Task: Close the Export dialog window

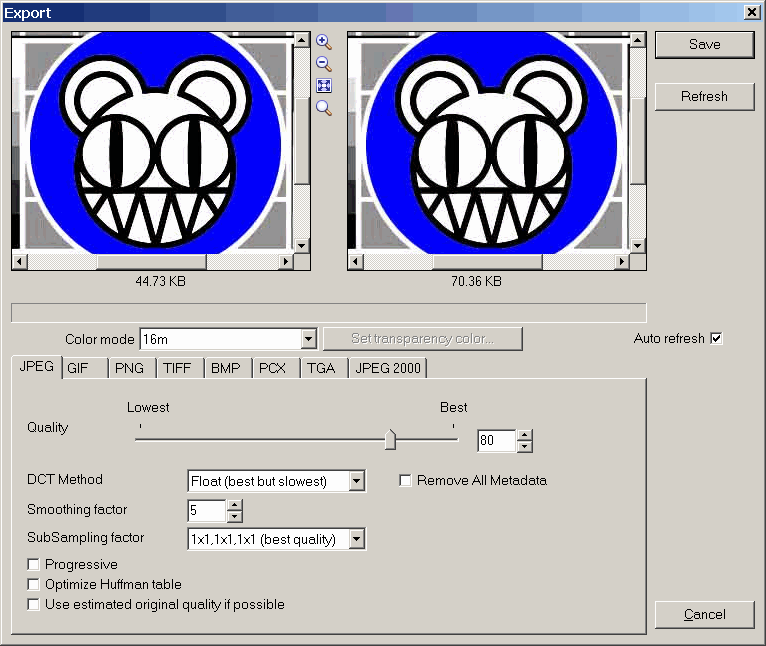Action: pyautogui.click(x=752, y=12)
